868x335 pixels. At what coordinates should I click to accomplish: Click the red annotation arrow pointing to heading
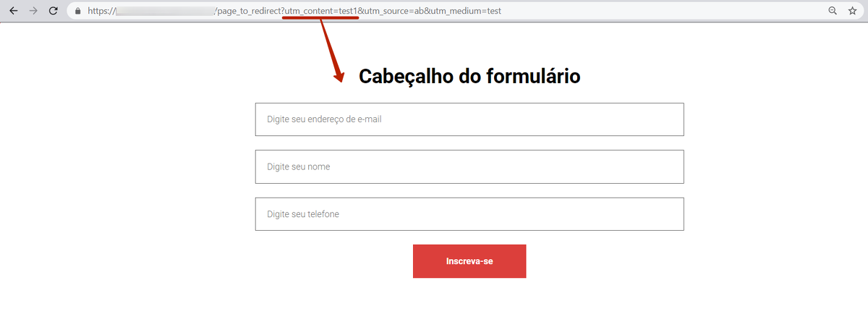tap(331, 51)
